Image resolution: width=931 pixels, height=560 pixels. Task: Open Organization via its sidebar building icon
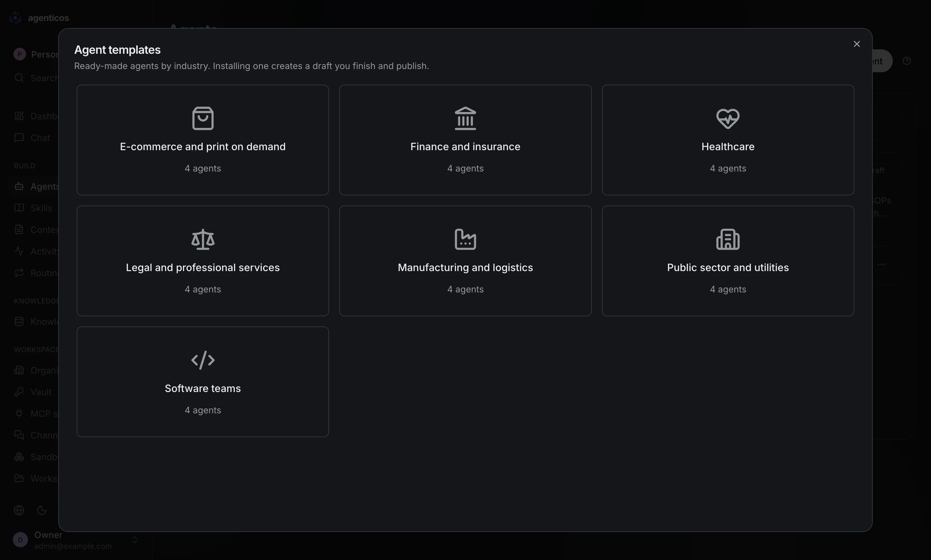19,370
